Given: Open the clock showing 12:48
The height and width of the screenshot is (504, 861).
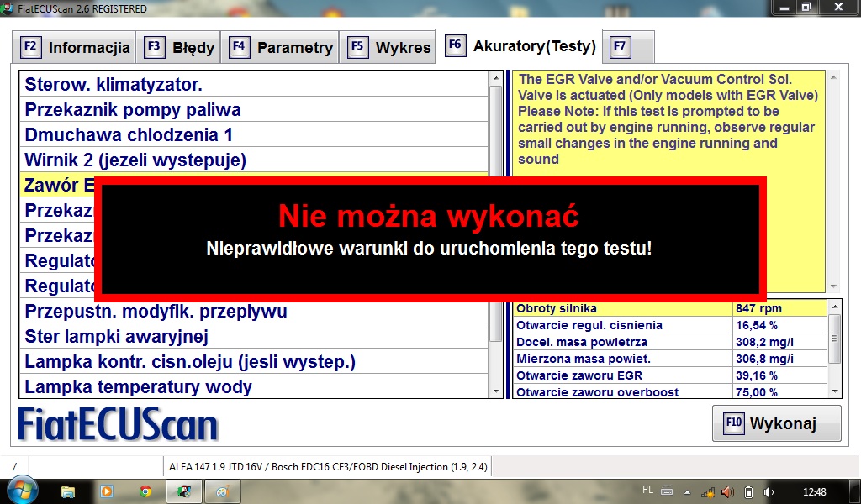Looking at the screenshot, I should (814, 491).
